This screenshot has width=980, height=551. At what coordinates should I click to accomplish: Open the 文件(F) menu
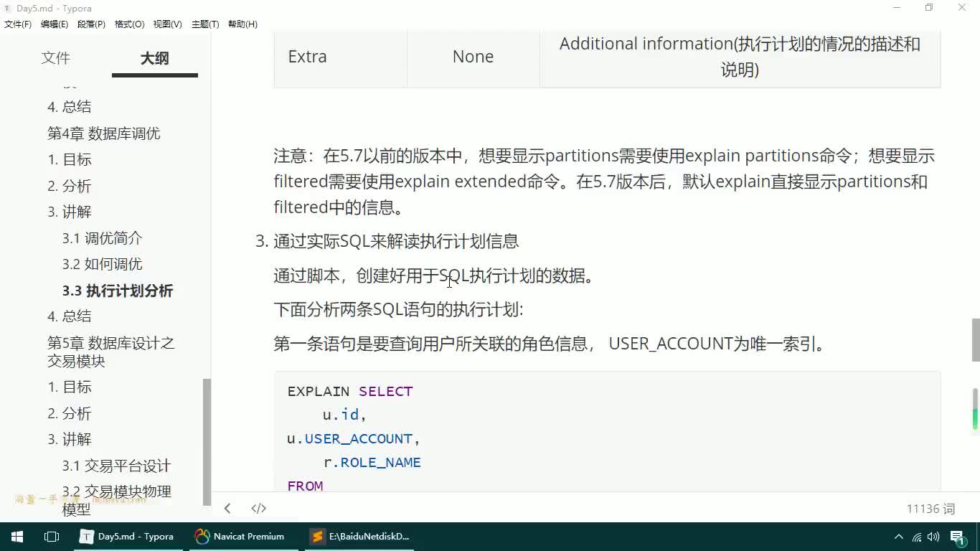pyautogui.click(x=18, y=24)
